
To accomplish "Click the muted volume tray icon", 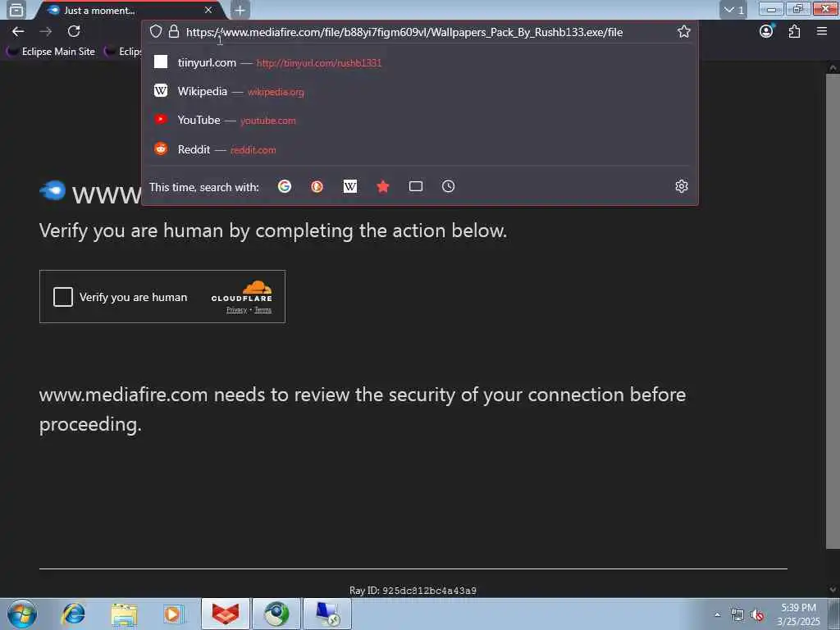I will tap(757, 614).
